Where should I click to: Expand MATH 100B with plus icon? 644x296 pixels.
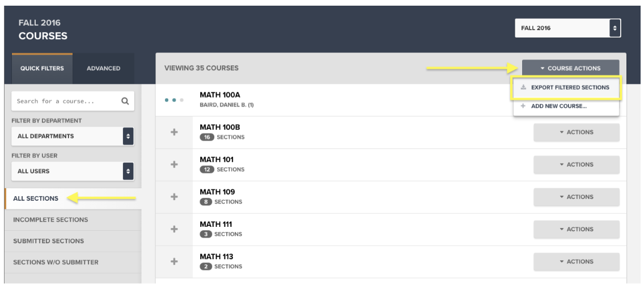tap(174, 132)
